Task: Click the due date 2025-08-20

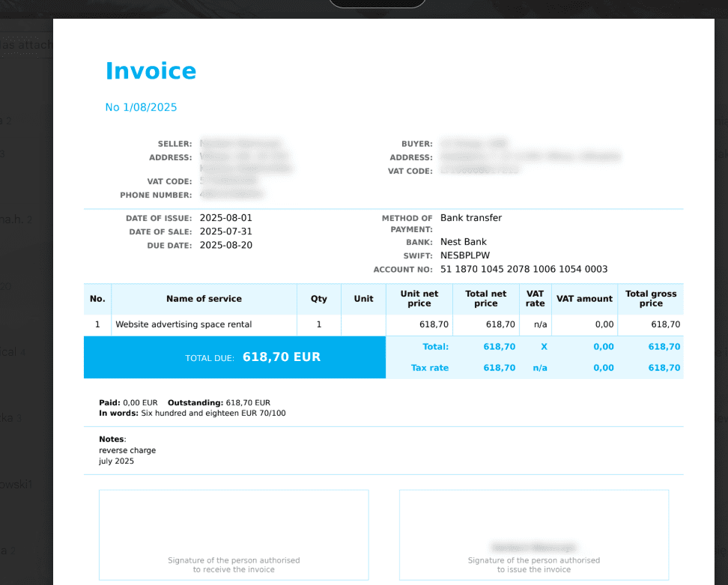Action: [225, 245]
